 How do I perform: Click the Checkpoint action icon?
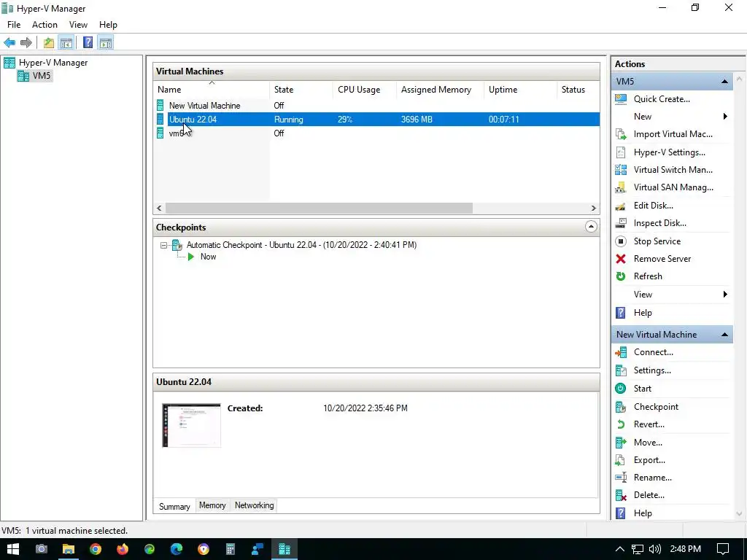[x=621, y=407]
